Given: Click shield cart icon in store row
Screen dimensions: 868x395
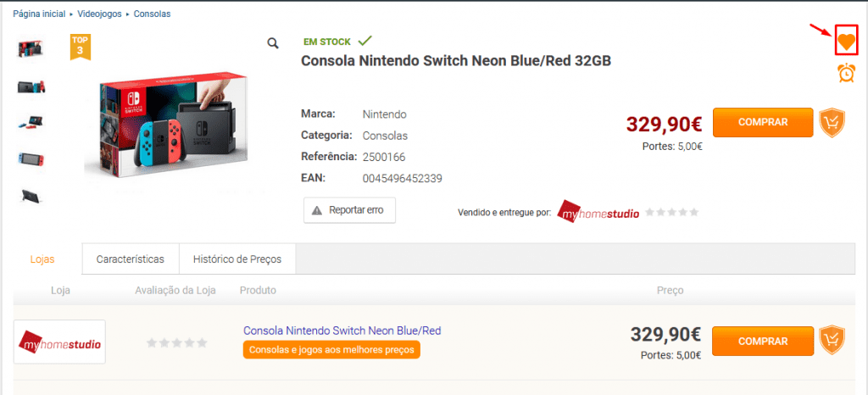Looking at the screenshot, I should (x=832, y=341).
